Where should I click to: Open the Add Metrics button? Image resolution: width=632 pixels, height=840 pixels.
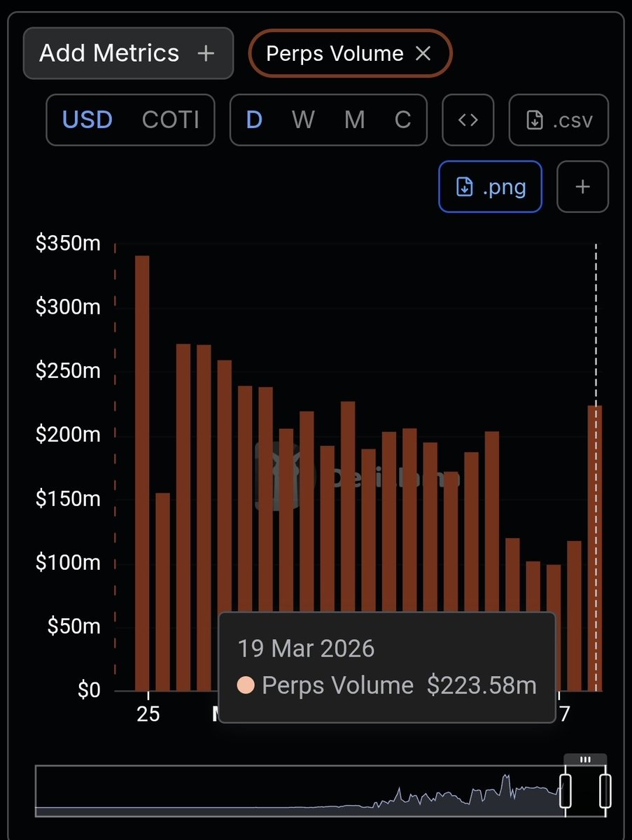click(x=128, y=53)
